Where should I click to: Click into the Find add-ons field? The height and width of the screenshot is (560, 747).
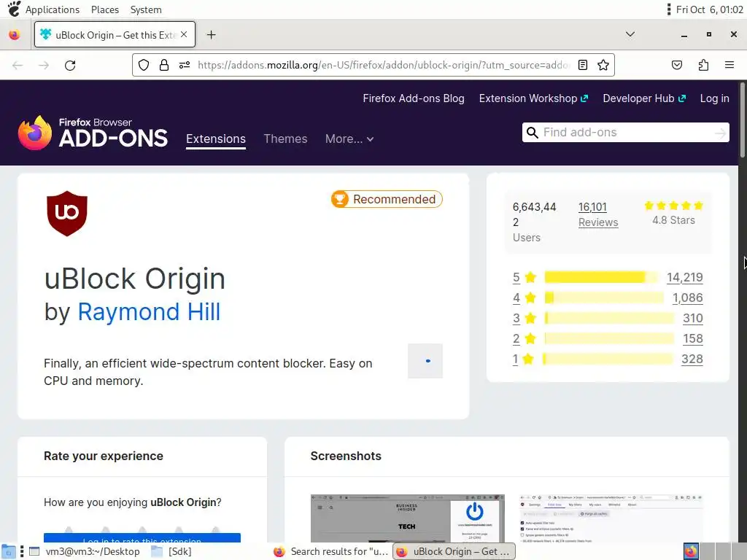point(627,133)
